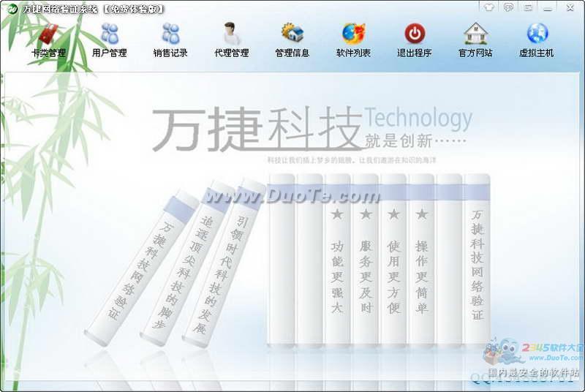This screenshot has height=392, width=585.
Task: Open 销售记录 sales records
Action: pos(170,40)
